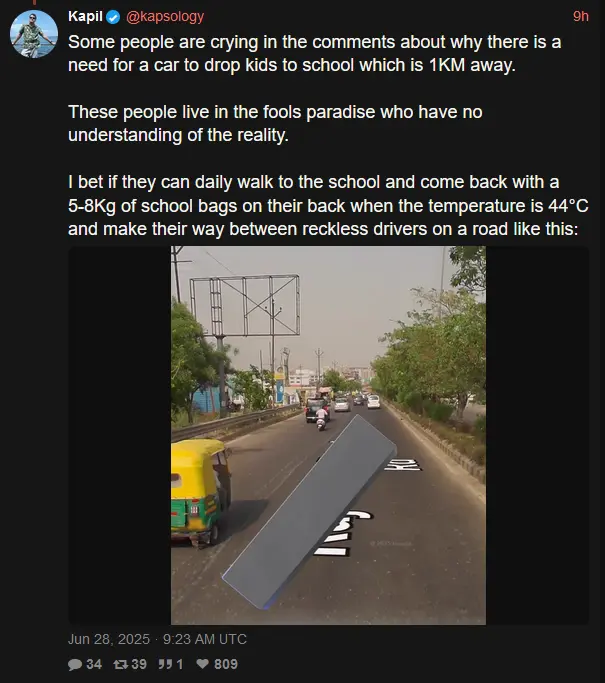Click the yellow auto-rickshaw in the image
Viewport: 605px width, 683px height.
click(x=200, y=492)
